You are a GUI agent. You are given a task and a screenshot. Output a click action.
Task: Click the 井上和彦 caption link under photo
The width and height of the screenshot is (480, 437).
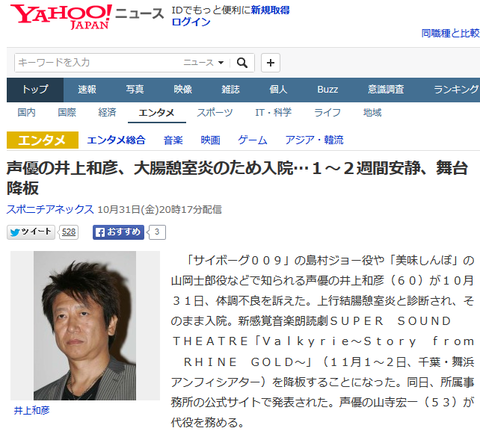[x=32, y=410]
